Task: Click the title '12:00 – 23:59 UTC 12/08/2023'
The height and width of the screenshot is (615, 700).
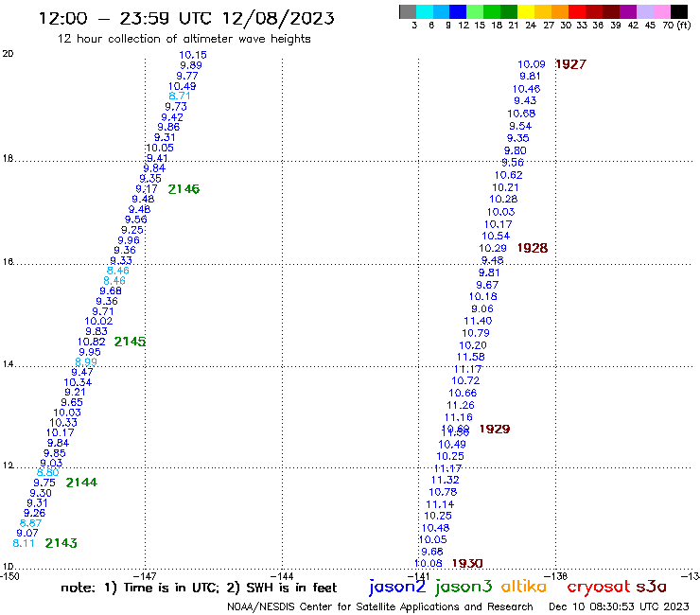Action: (x=186, y=18)
